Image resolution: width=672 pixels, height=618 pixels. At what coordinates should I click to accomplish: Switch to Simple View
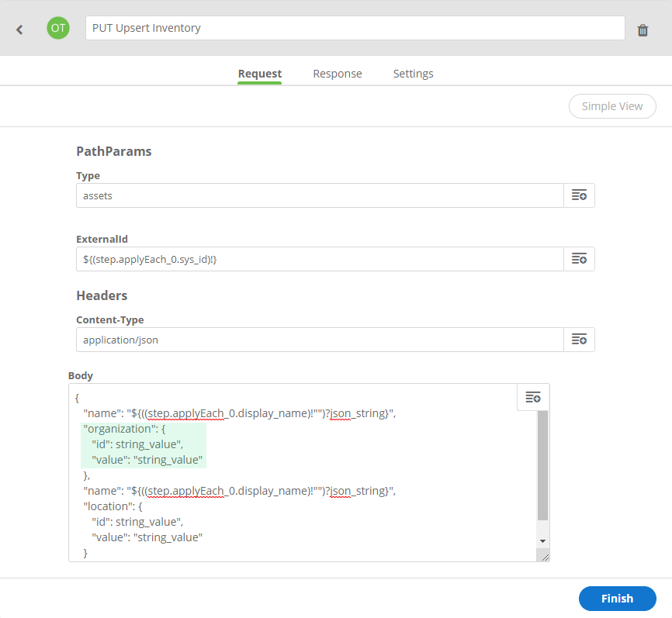(x=612, y=106)
